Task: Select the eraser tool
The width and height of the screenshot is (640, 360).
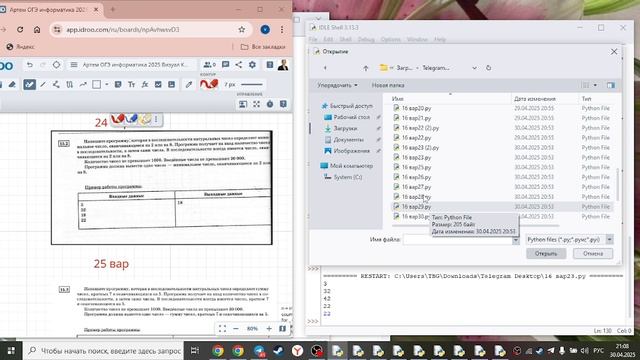Action: 12,84
